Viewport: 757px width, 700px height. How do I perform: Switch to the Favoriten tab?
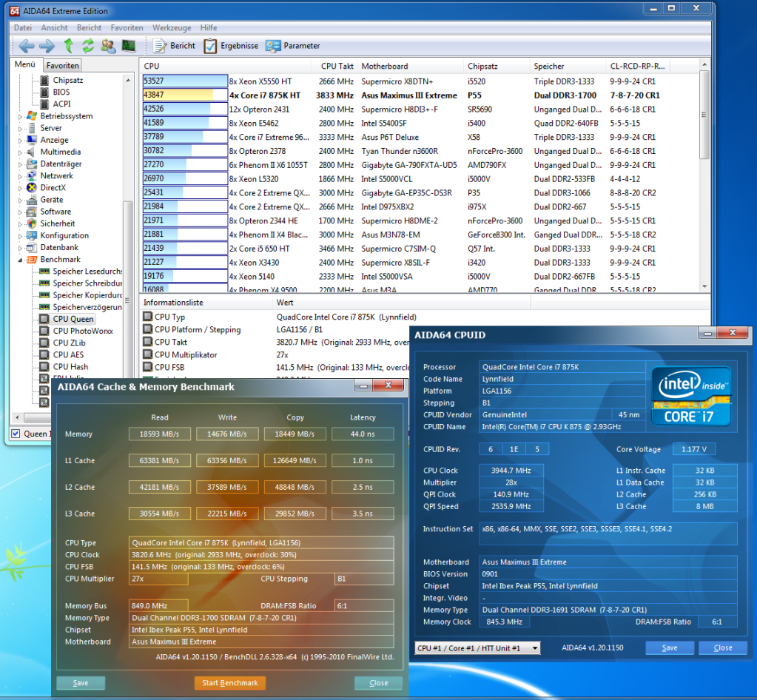[x=61, y=66]
